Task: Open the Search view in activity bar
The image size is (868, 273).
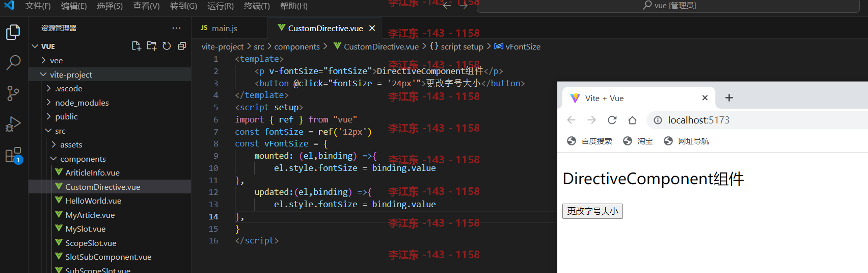Action: (x=13, y=63)
